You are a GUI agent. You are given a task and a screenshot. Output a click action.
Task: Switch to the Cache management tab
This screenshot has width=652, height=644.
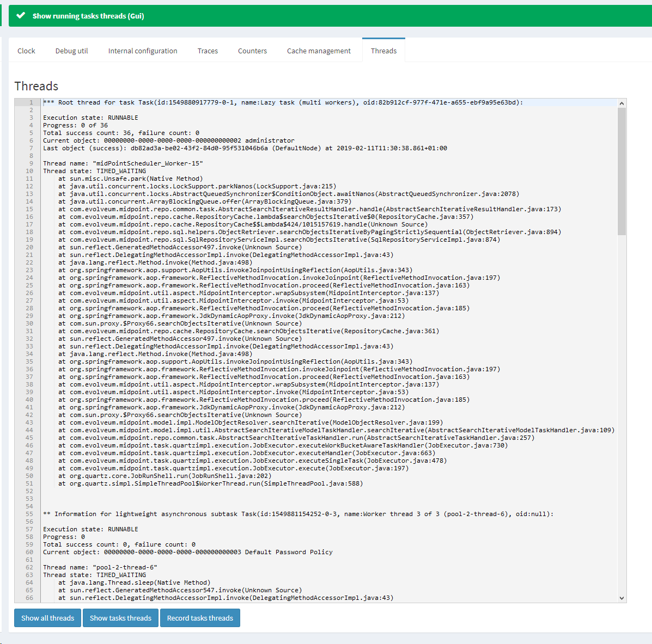[x=319, y=51]
